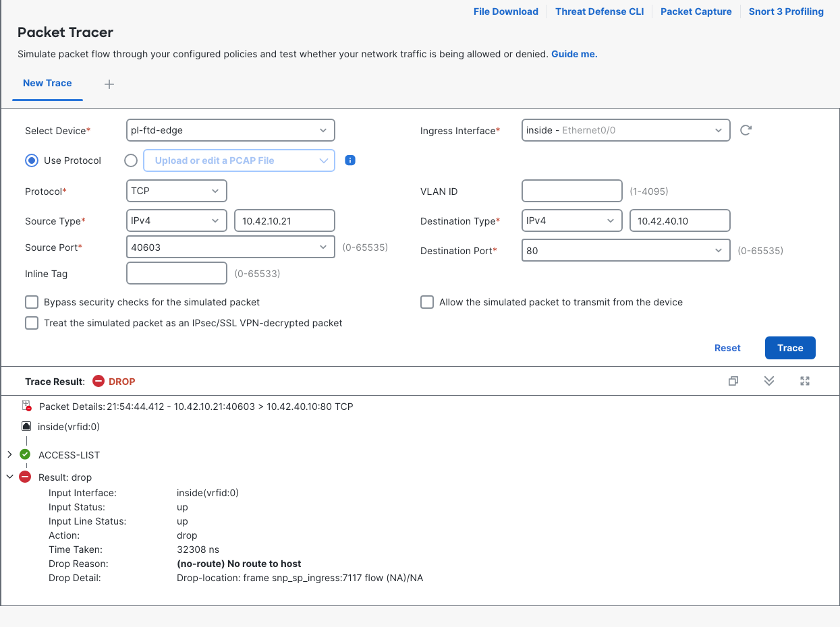
Task: Select the PCAP file upload radio button
Action: point(131,160)
